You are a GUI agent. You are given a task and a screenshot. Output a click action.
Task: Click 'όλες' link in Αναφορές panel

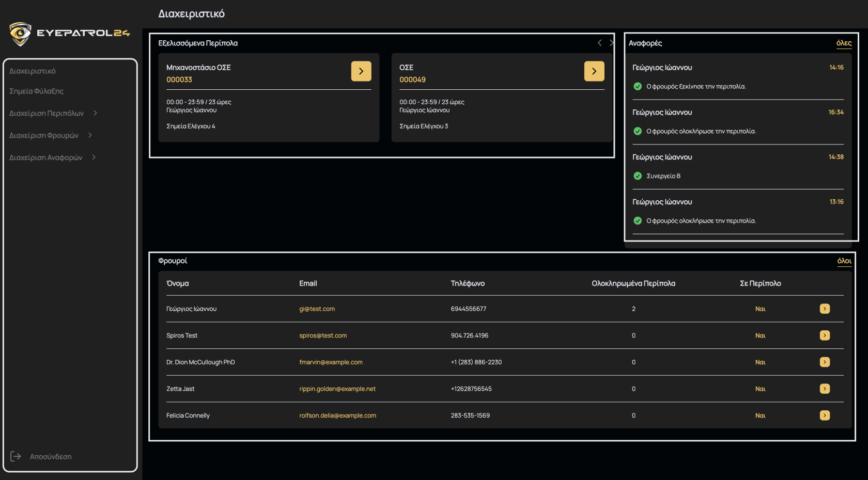pos(844,43)
